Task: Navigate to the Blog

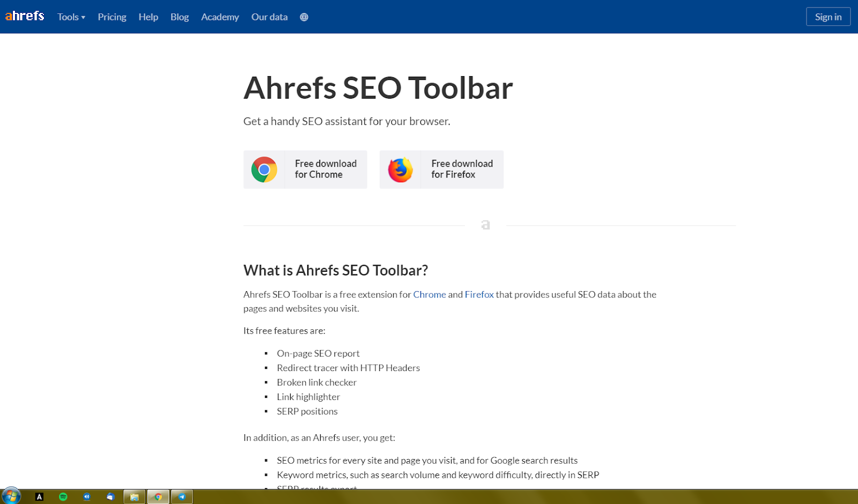Action: (180, 17)
